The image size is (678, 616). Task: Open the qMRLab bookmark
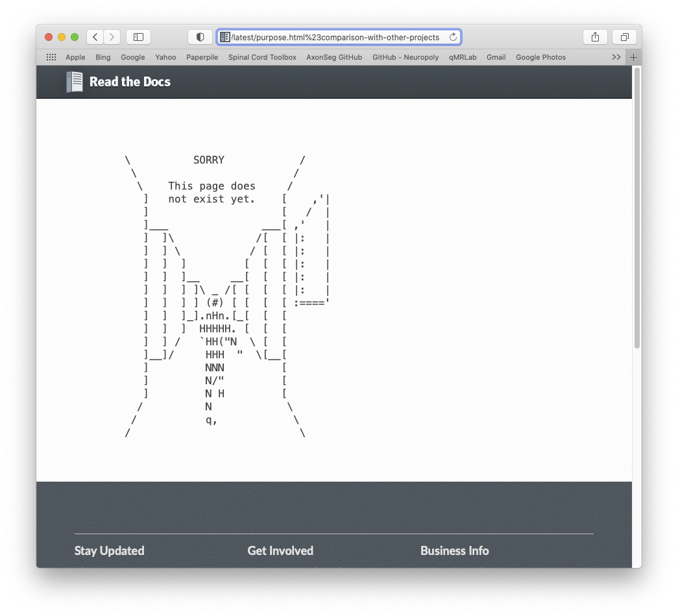coord(462,57)
